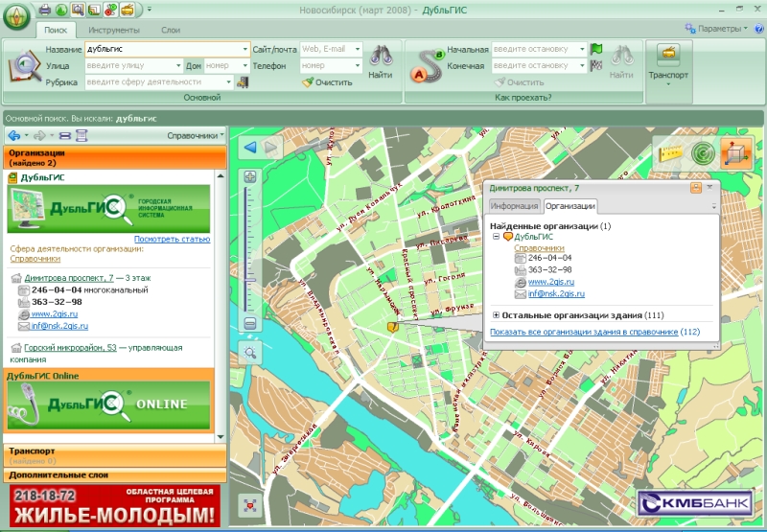Toggle the yellow trolleybus icon in quick toolbar

pyautogui.click(x=128, y=10)
